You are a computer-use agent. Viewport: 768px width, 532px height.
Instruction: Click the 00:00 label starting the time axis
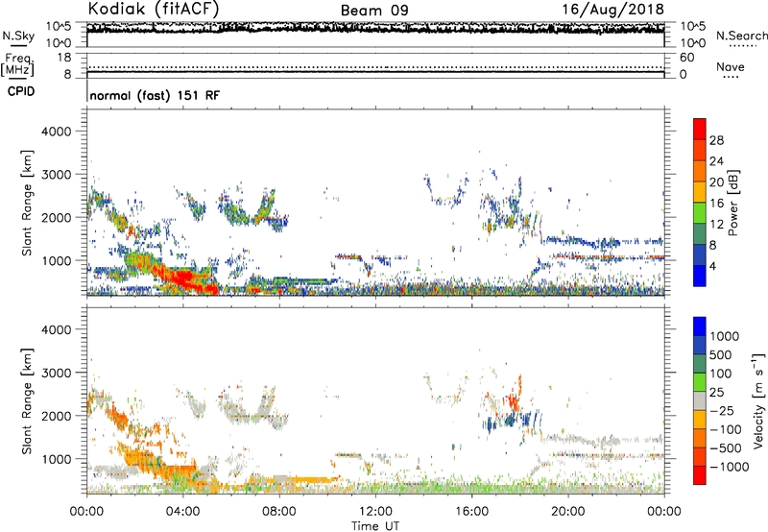pyautogui.click(x=86, y=512)
